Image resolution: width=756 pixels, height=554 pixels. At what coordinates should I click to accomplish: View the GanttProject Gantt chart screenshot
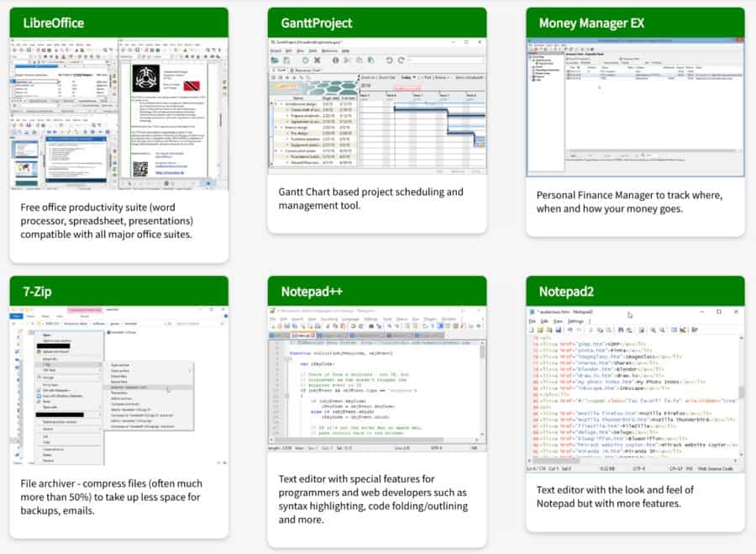(x=376, y=106)
